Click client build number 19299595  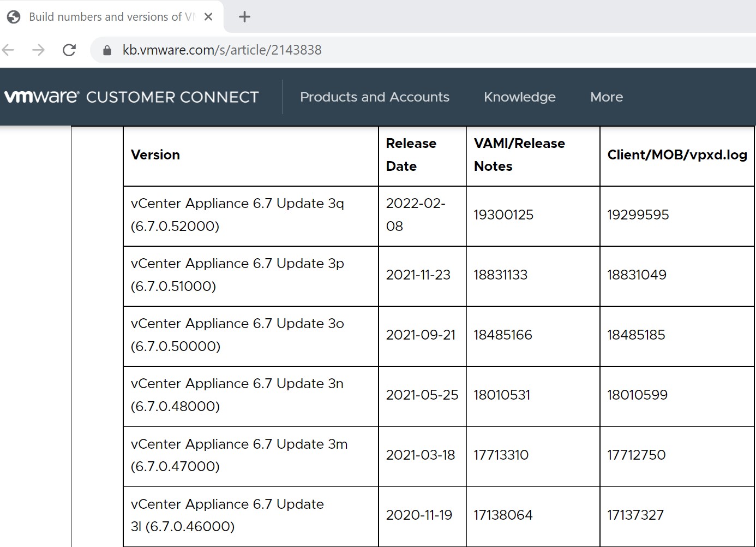pos(638,215)
